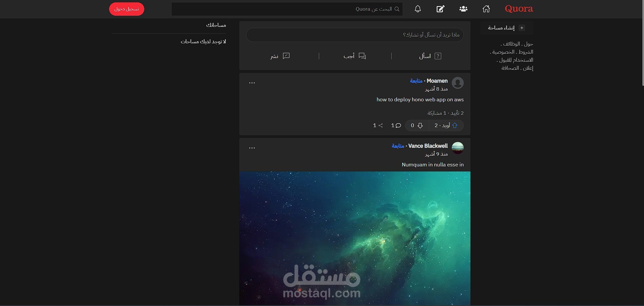This screenshot has width=644, height=306.
Task: Click the ماذا تريد أن تسأل input box
Action: (x=355, y=35)
